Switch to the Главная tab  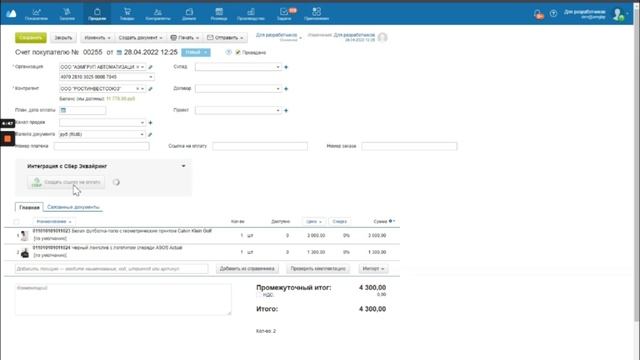(x=29, y=207)
